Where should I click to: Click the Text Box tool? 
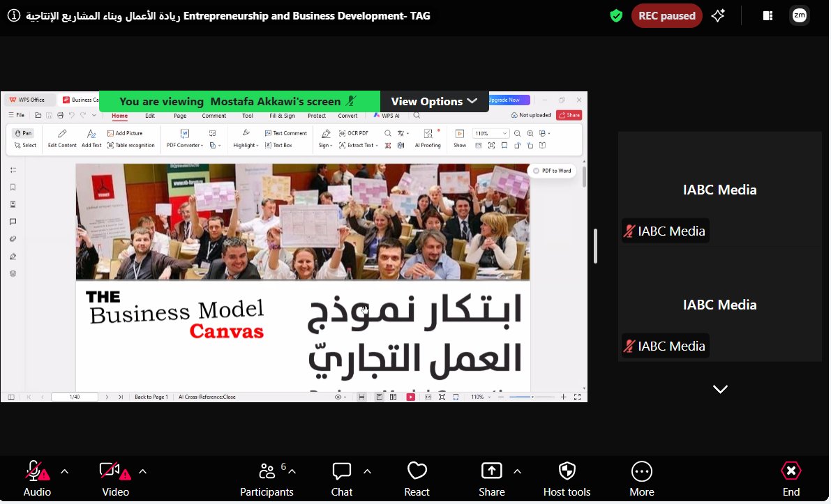[279, 145]
